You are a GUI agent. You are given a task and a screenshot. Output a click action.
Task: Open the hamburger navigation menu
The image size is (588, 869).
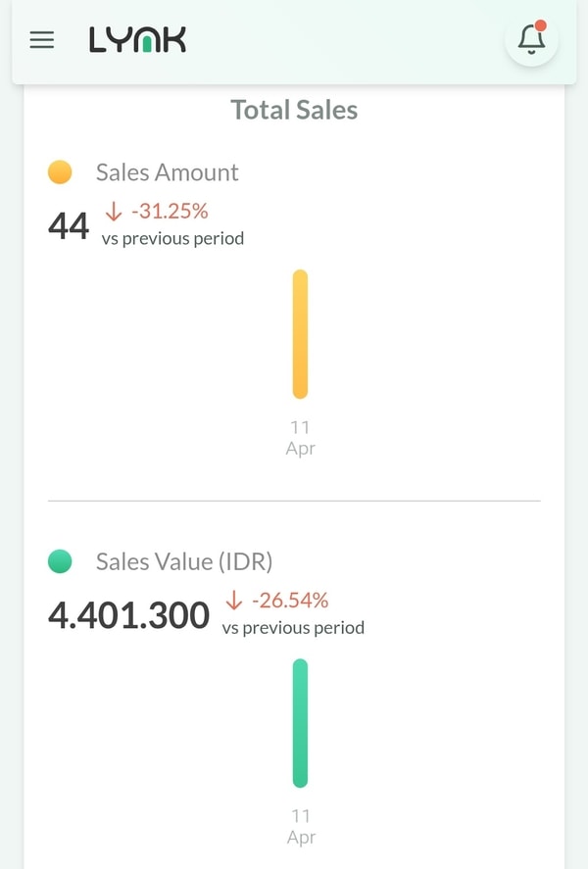[x=42, y=40]
